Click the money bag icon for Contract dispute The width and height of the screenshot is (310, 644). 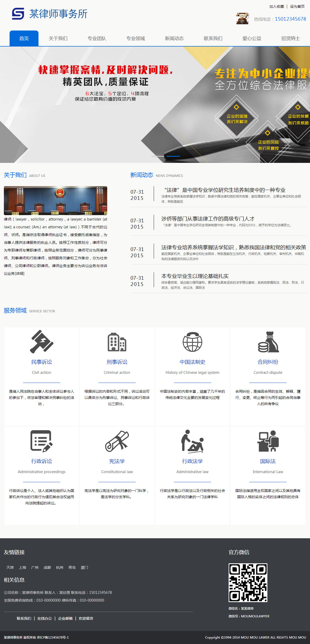268,342
